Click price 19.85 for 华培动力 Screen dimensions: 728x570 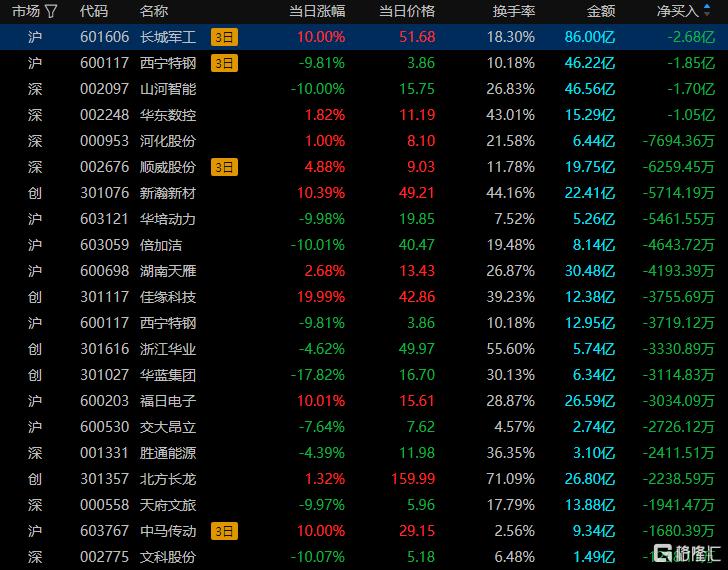point(417,219)
